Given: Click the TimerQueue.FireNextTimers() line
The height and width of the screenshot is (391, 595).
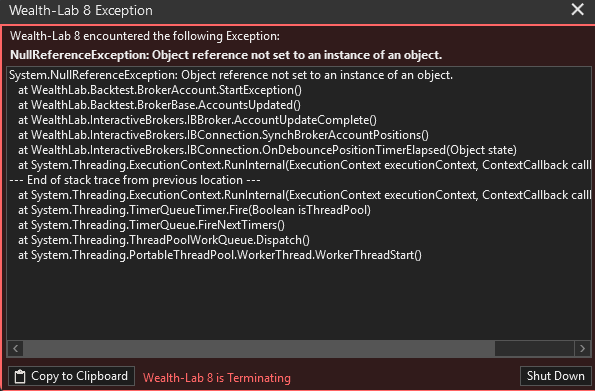Looking at the screenshot, I should [x=151, y=225].
